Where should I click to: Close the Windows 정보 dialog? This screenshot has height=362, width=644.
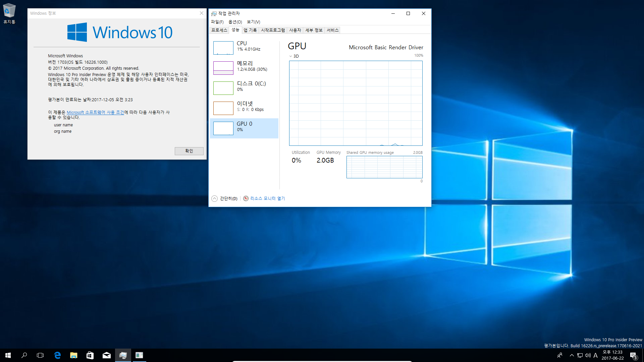click(202, 13)
